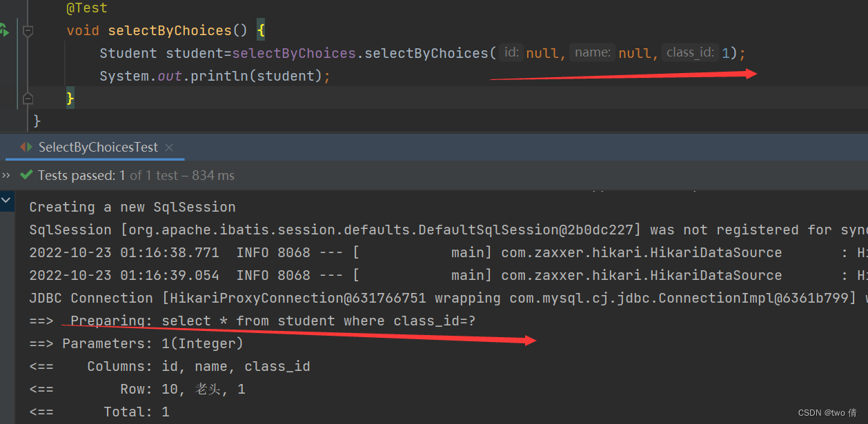Expand hidden toolbar items with the double chevron

[x=6, y=175]
